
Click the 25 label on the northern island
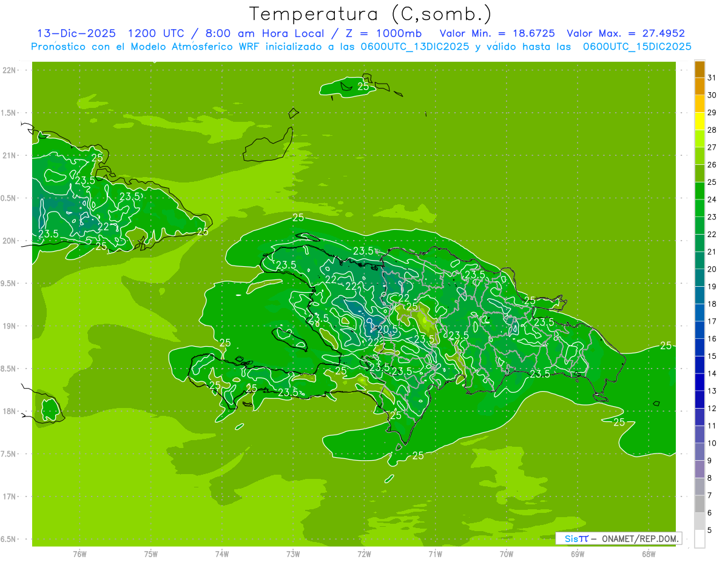[363, 87]
